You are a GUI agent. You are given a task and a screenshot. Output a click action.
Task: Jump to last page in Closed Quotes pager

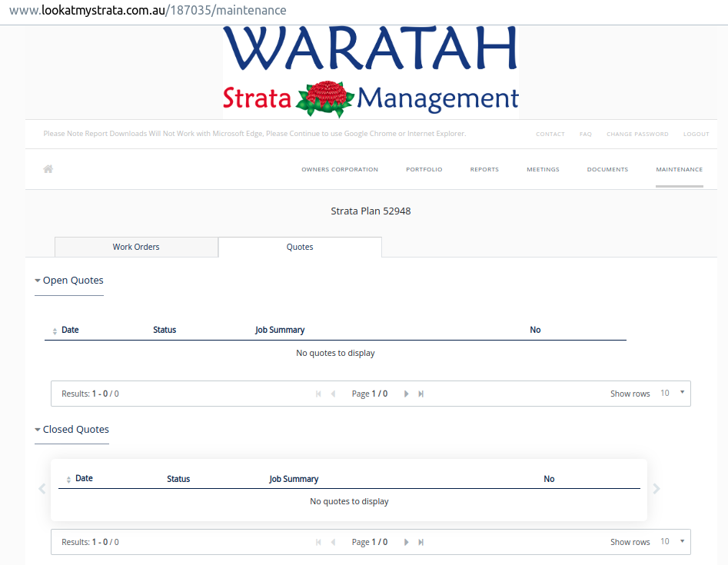(x=421, y=542)
